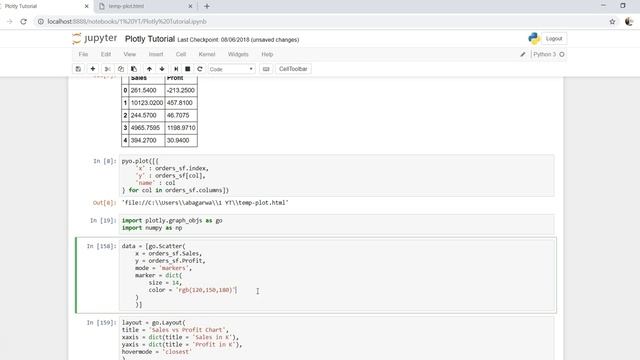Screen dimensions: 640x360
Task: Click the Logout button
Action: [554, 38]
